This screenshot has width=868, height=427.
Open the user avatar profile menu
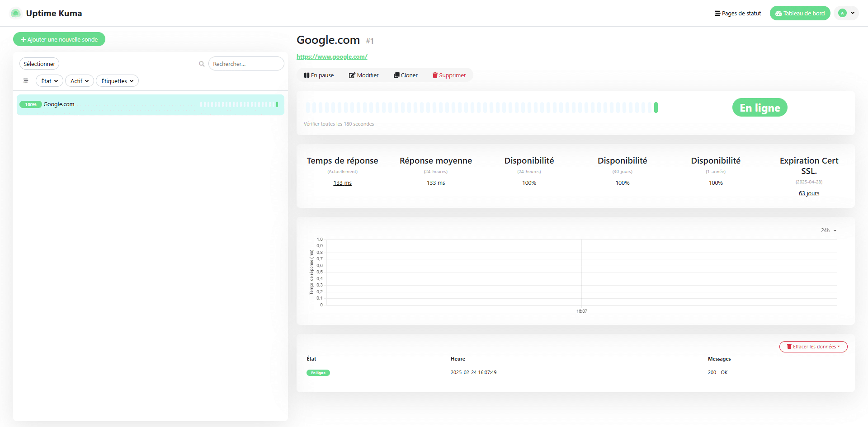(846, 13)
